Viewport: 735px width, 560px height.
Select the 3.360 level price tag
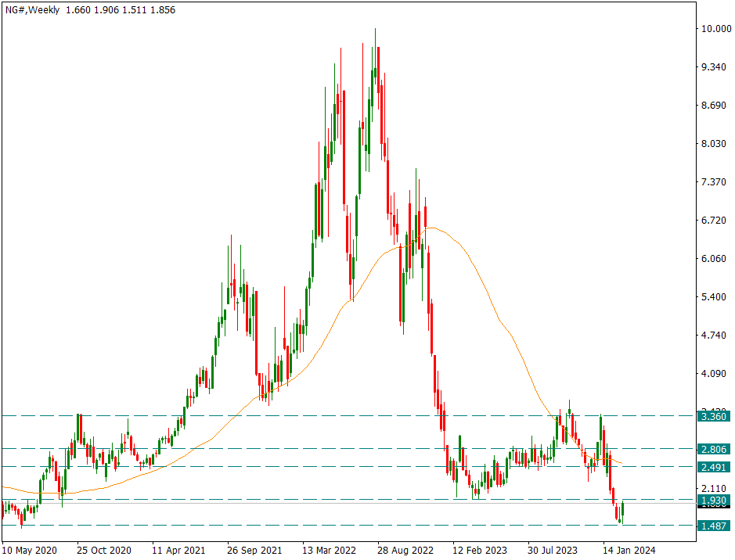(713, 416)
